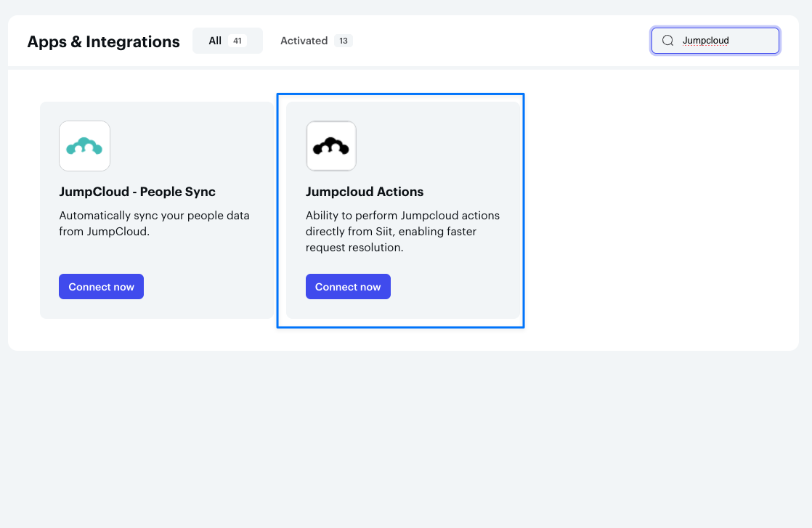Switch to the Activated tab
812x528 pixels.
[317, 41]
